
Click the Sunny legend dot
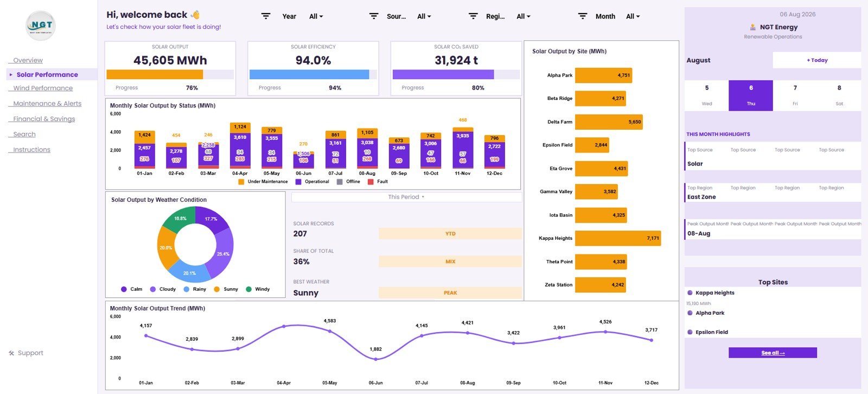pos(217,289)
